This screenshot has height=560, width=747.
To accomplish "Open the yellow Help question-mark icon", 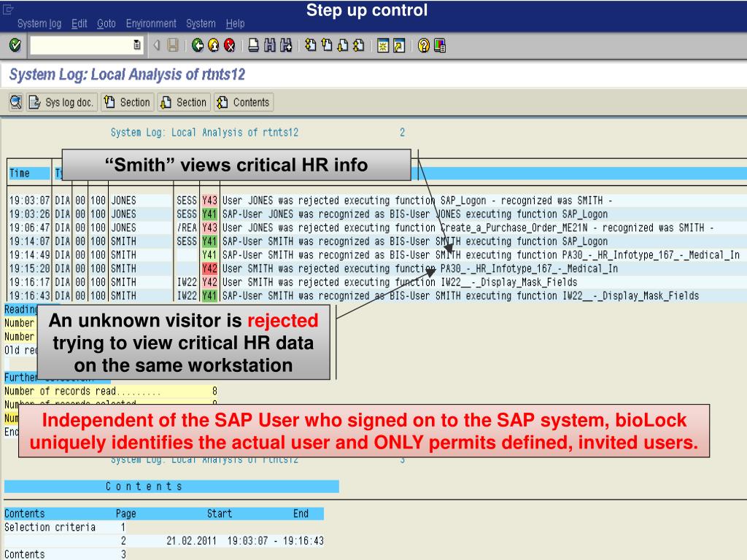I will [424, 45].
